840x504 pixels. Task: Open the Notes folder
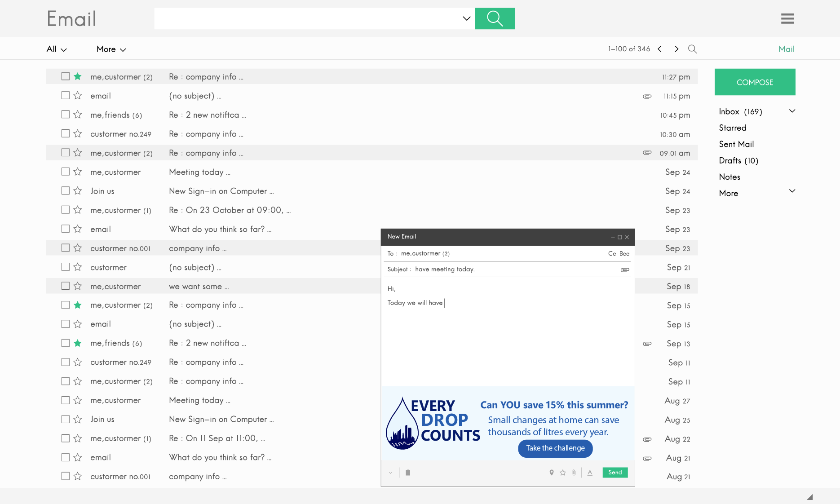click(x=729, y=177)
